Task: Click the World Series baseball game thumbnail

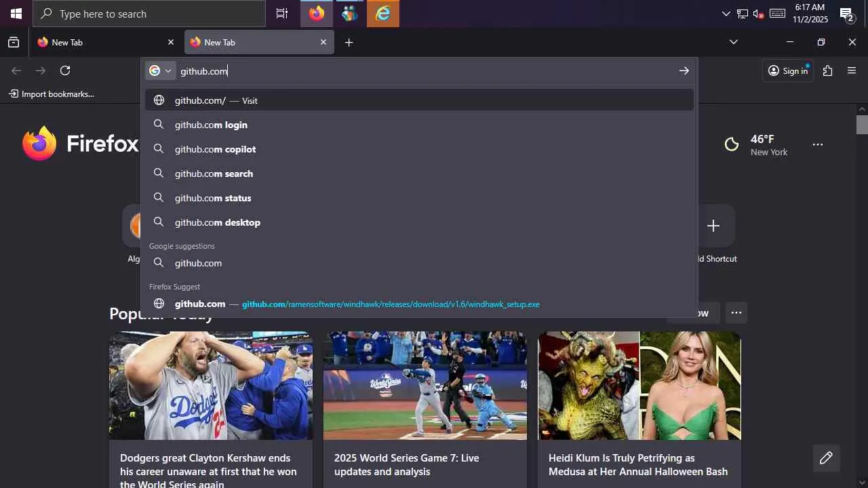Action: pyautogui.click(x=425, y=386)
